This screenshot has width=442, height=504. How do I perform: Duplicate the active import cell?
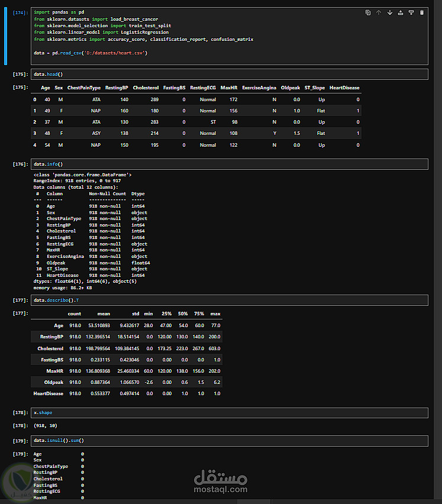click(368, 12)
